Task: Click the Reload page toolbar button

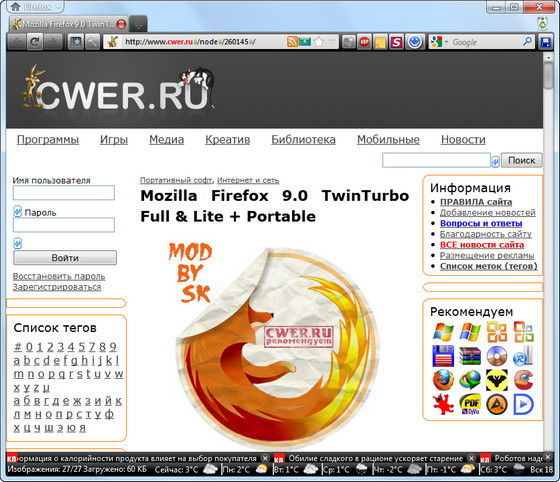Action: point(35,42)
